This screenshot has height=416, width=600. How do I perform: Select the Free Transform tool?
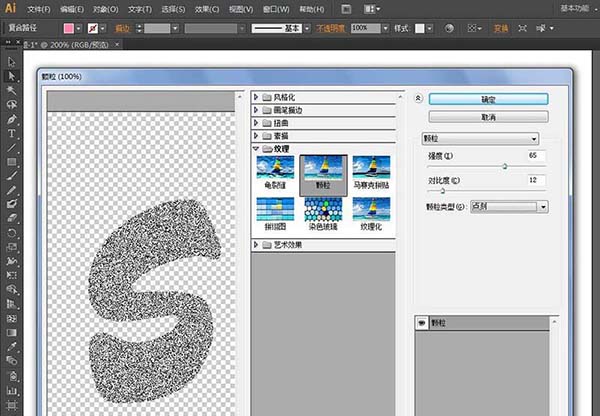11,275
